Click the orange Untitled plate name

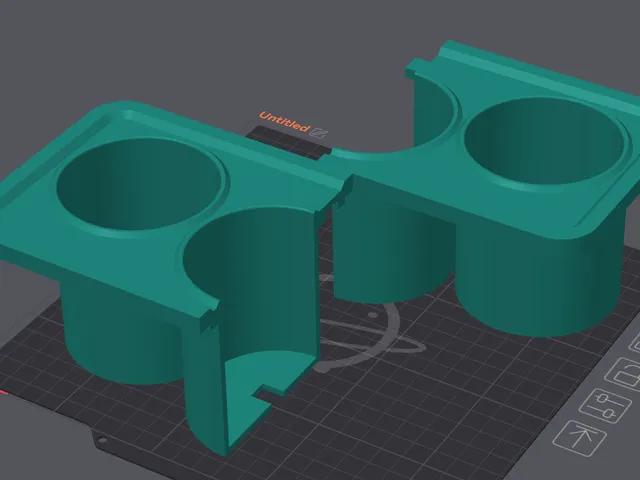pos(284,122)
